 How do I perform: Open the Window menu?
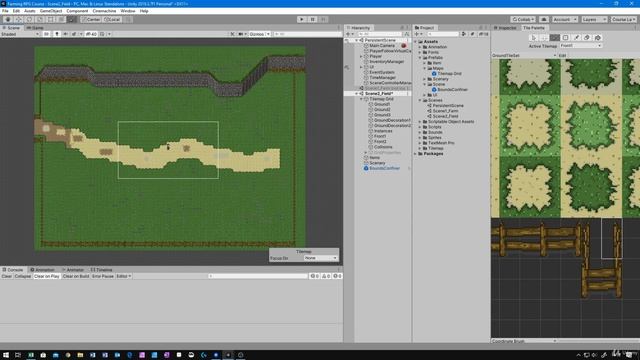pyautogui.click(x=128, y=11)
